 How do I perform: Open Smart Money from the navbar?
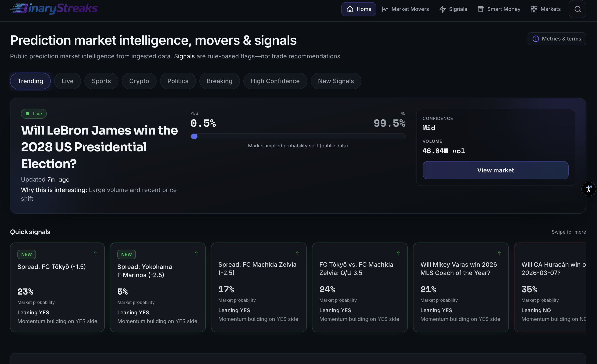(x=499, y=9)
